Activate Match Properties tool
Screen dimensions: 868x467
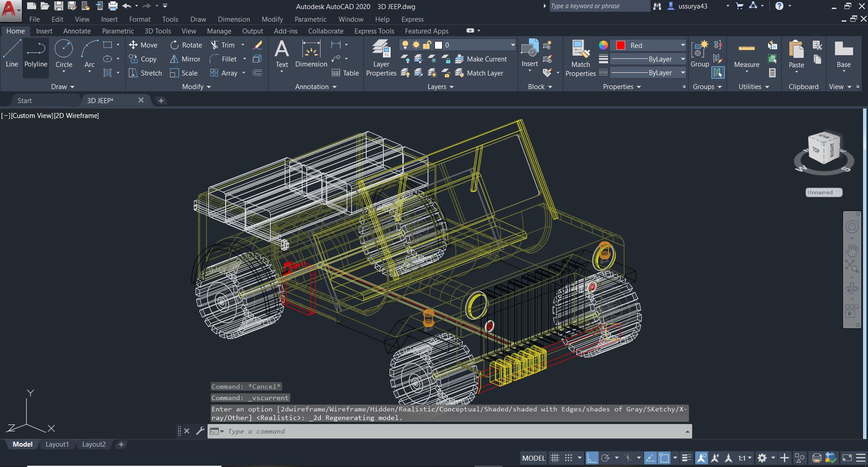(580, 58)
